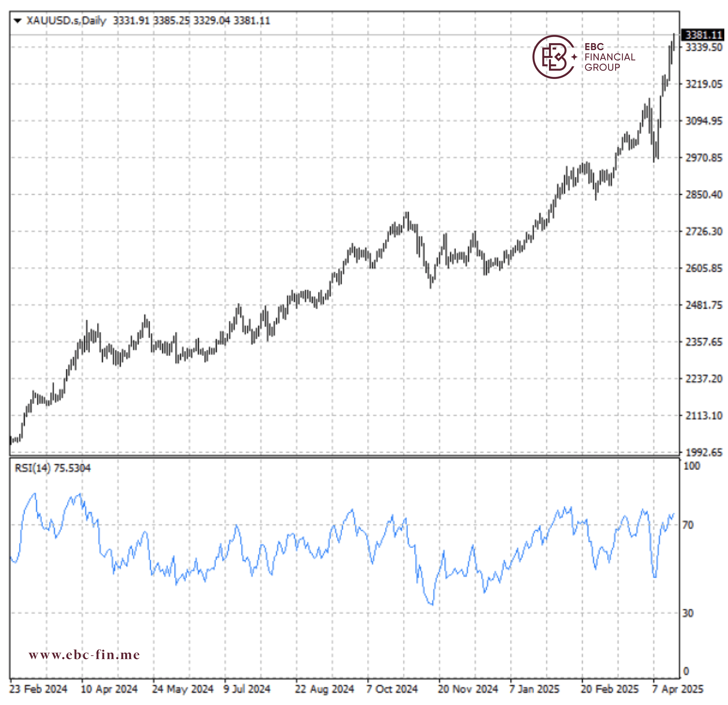The image size is (728, 705).
Task: Open the chart dropdown triangle beside XAUUSD.s
Action: coord(17,21)
